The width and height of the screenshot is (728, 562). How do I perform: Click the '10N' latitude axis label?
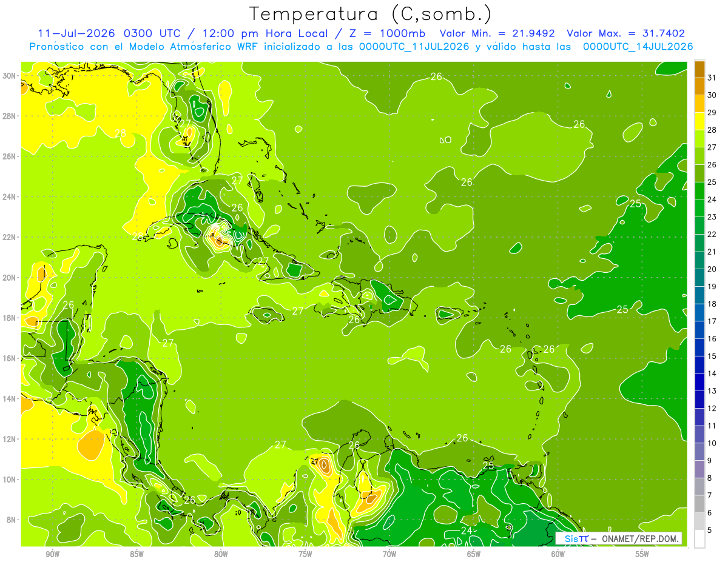click(10, 480)
